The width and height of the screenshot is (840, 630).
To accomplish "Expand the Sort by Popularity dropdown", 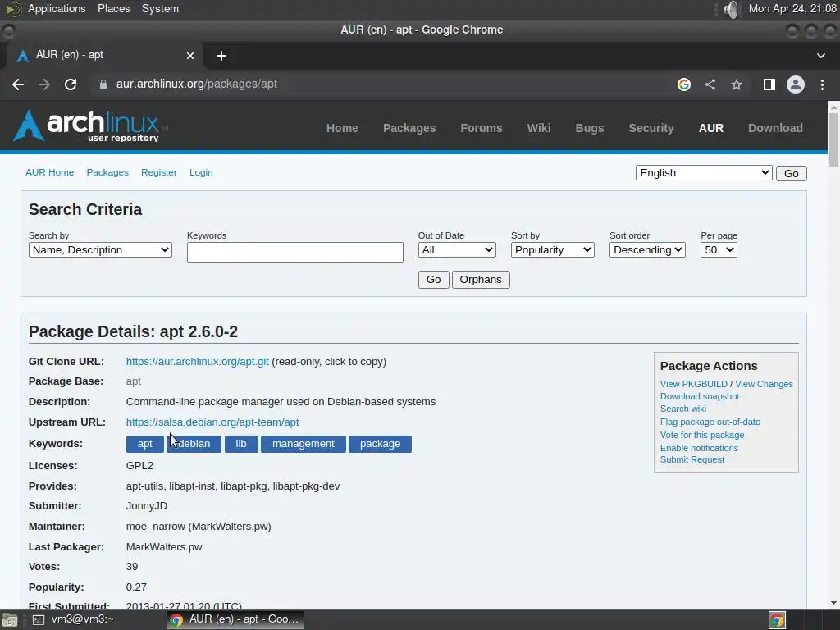I will (x=552, y=250).
